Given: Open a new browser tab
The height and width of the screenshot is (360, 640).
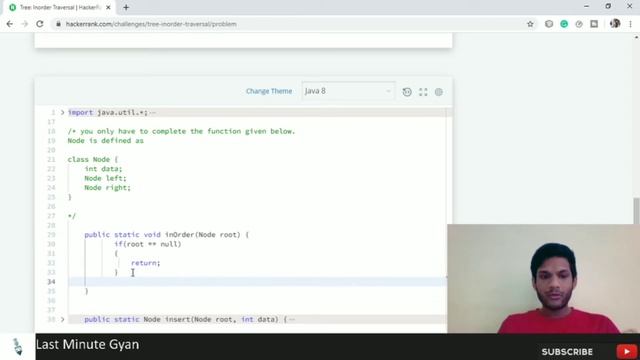Looking at the screenshot, I should point(126,7).
